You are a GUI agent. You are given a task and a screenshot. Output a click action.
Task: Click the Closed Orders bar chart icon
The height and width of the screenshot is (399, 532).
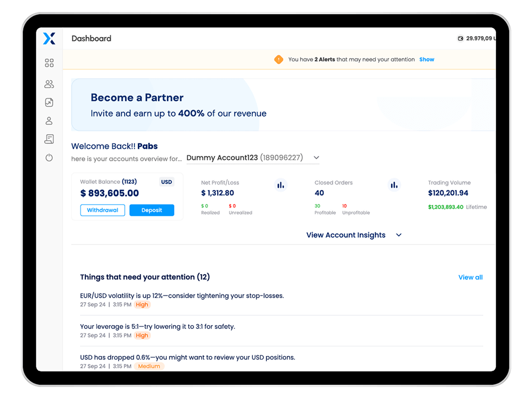(394, 186)
